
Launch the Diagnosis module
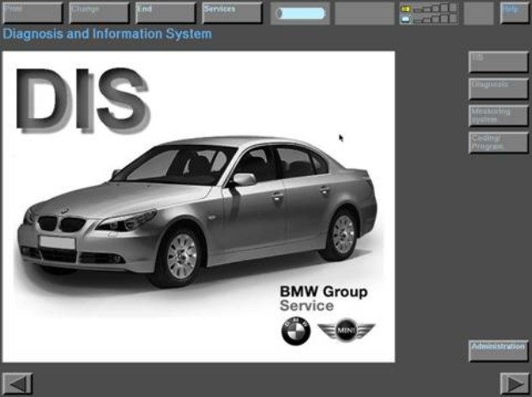pyautogui.click(x=499, y=89)
